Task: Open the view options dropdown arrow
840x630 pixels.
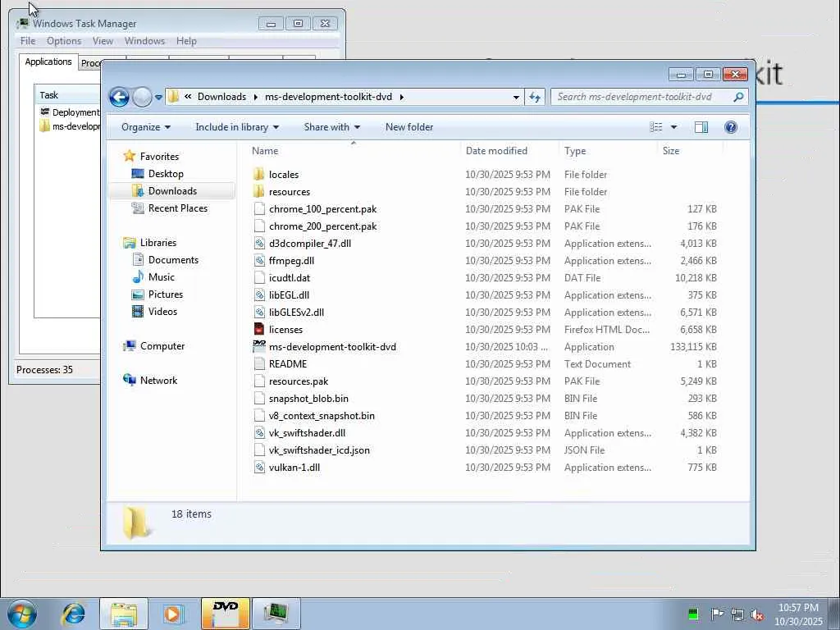Action: (674, 127)
